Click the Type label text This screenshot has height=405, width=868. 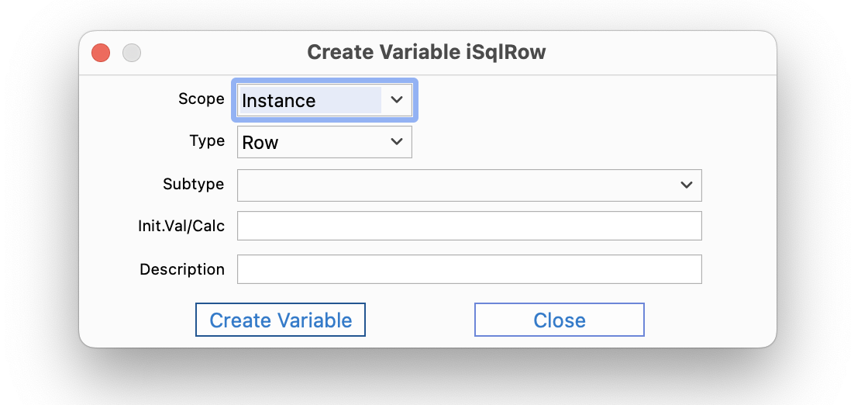(x=208, y=141)
